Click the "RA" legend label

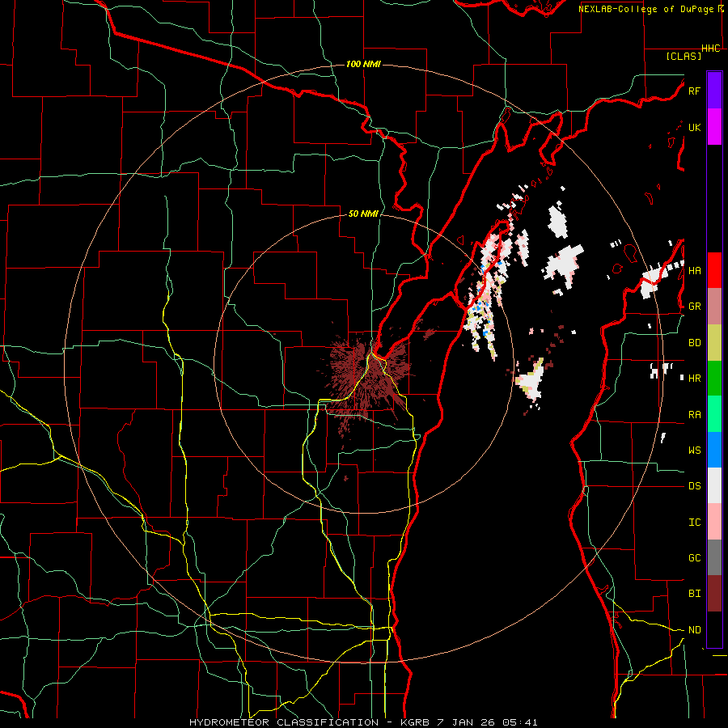[x=694, y=415]
